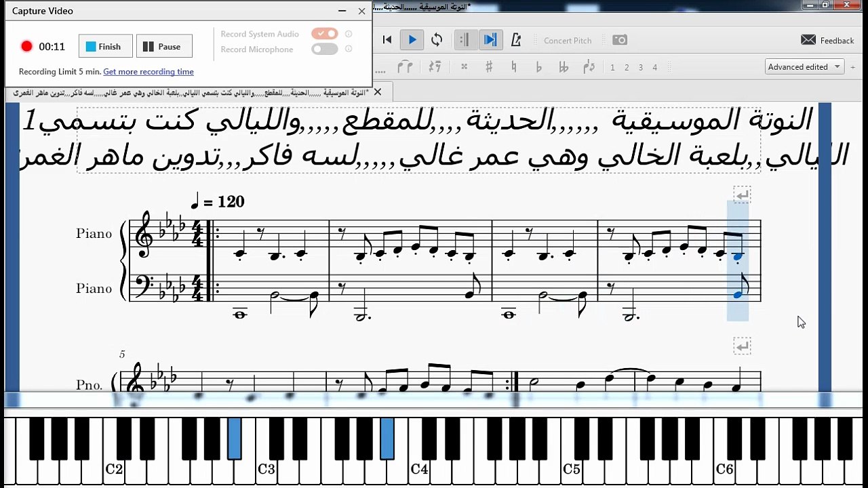Apply the natural accidental

point(514,67)
